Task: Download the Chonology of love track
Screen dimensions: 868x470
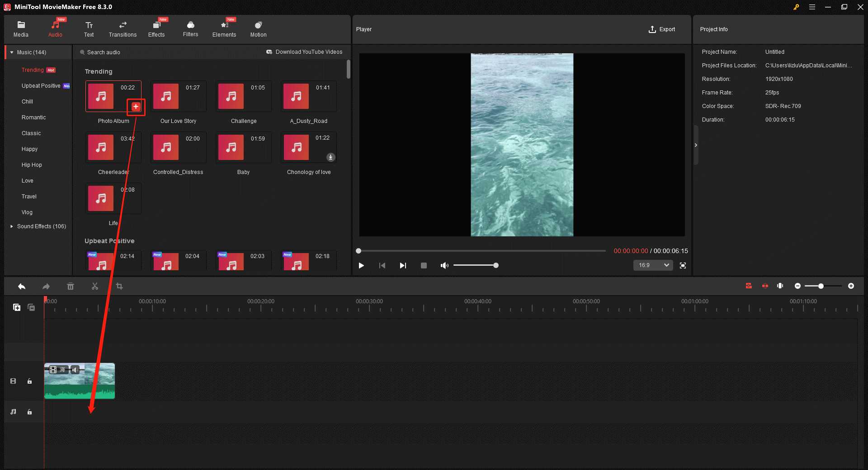Action: click(330, 157)
